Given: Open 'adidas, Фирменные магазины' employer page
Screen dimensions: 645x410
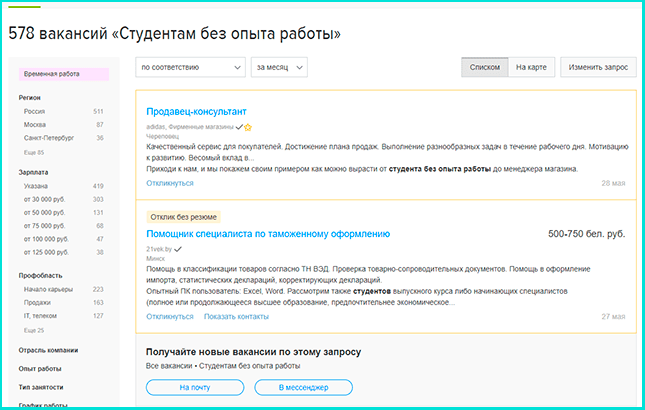Looking at the screenshot, I should click(190, 127).
